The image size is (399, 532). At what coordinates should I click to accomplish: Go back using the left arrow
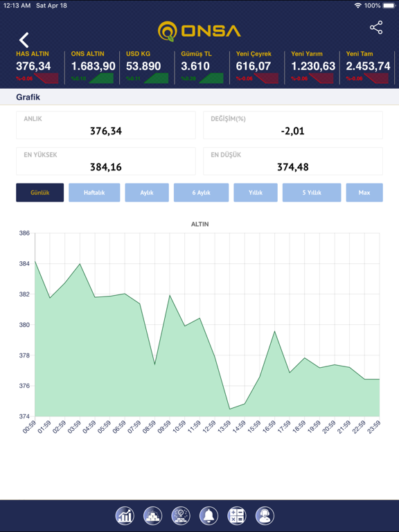click(x=24, y=40)
